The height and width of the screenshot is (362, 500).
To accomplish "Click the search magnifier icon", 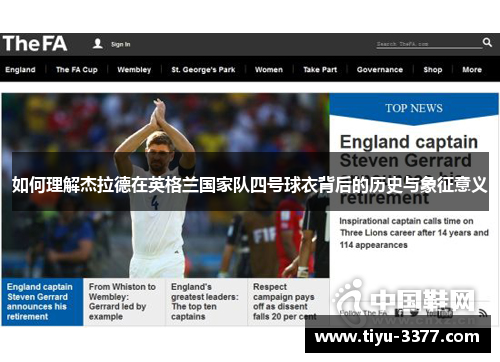I will point(487,42).
